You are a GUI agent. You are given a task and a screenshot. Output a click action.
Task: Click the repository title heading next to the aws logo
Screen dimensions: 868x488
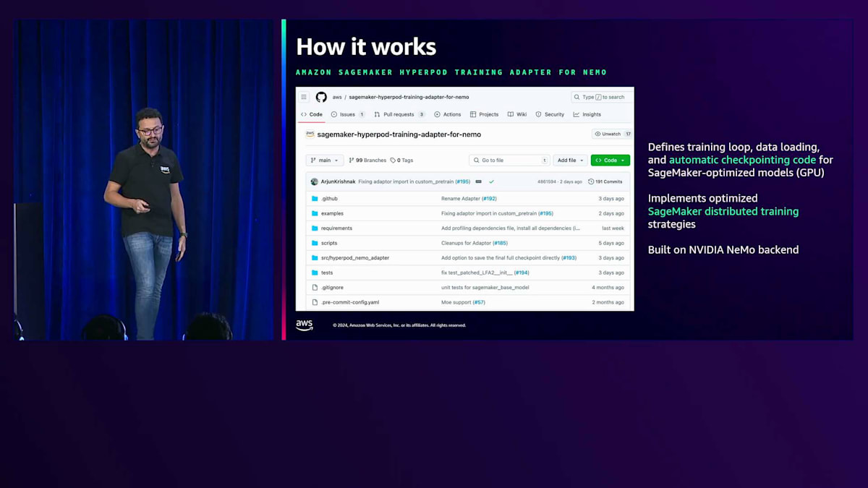coord(399,134)
